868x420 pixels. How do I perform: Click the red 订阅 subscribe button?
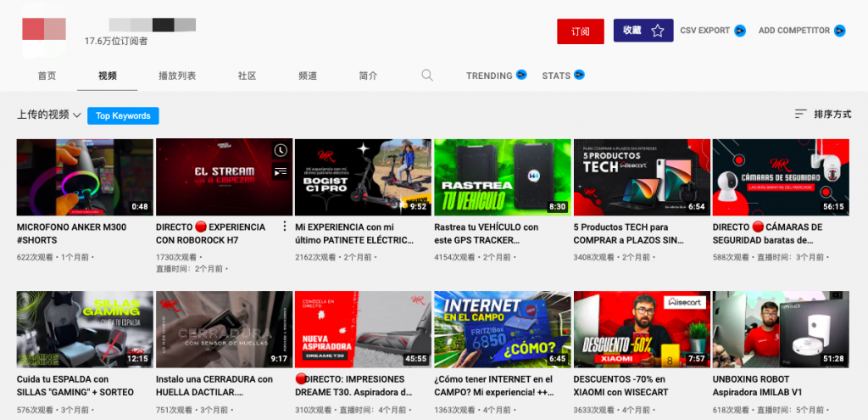[x=580, y=31]
